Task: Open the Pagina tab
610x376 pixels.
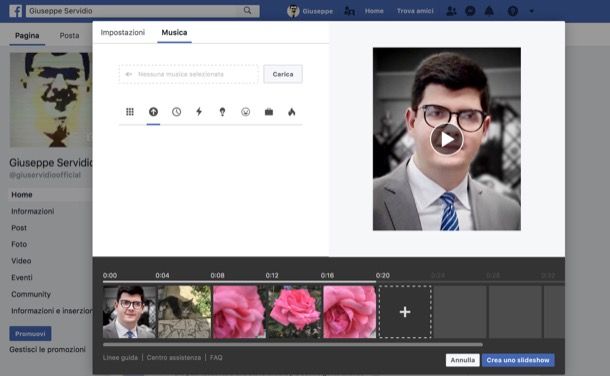Action: click(27, 35)
